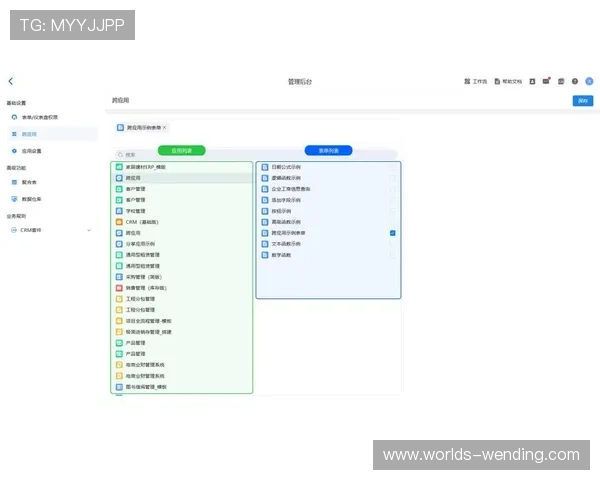Tick the 文本函数示例 checkbox
This screenshot has width=600, height=480.
393,244
